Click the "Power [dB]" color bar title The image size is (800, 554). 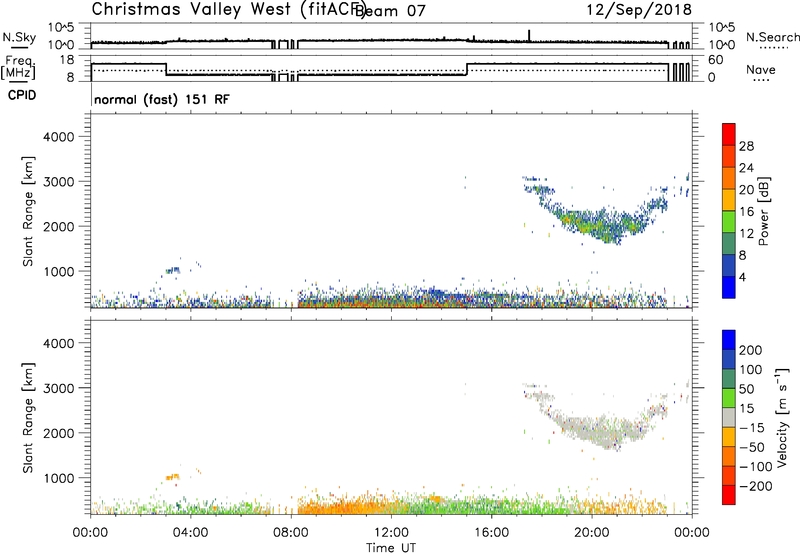[763, 211]
